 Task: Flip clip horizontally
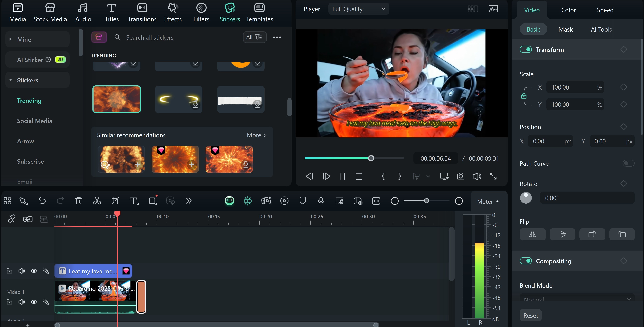[533, 234]
